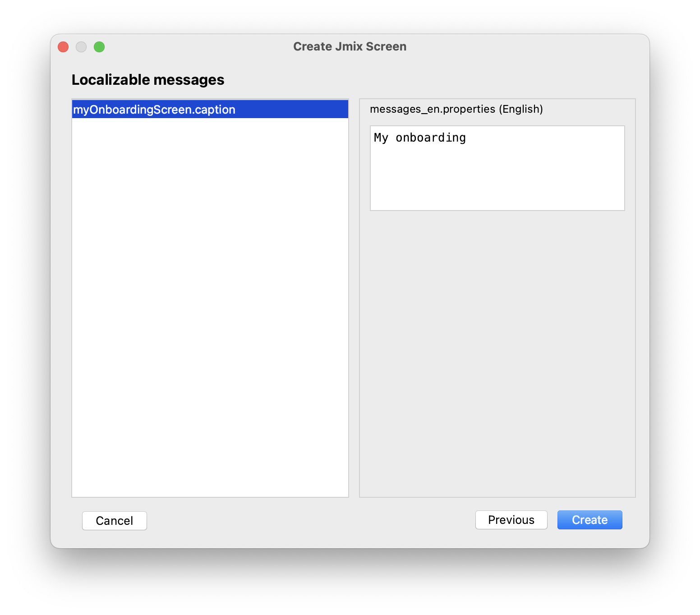
Task: Close the dialog with the red button
Action: (63, 47)
